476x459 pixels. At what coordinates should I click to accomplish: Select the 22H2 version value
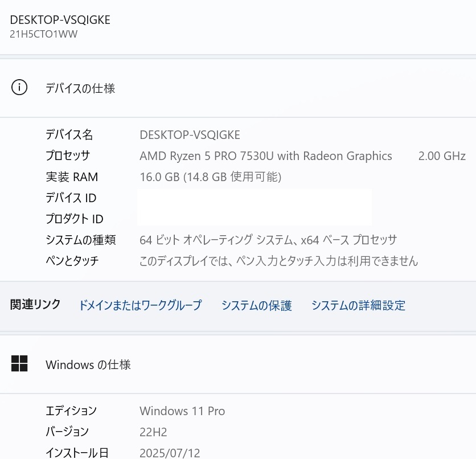click(x=153, y=432)
